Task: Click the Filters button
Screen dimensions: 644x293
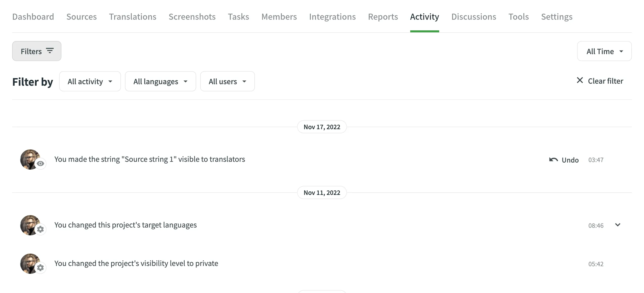Action: point(37,51)
